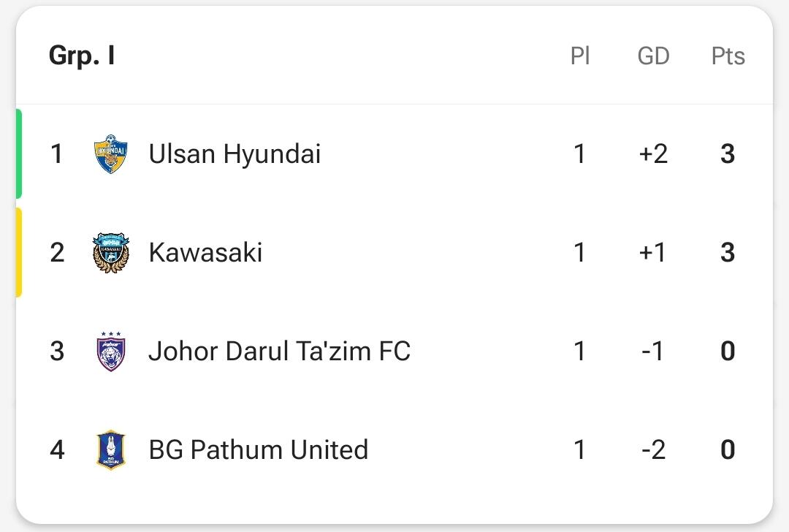Click the Kawasaki club crest

click(111, 253)
